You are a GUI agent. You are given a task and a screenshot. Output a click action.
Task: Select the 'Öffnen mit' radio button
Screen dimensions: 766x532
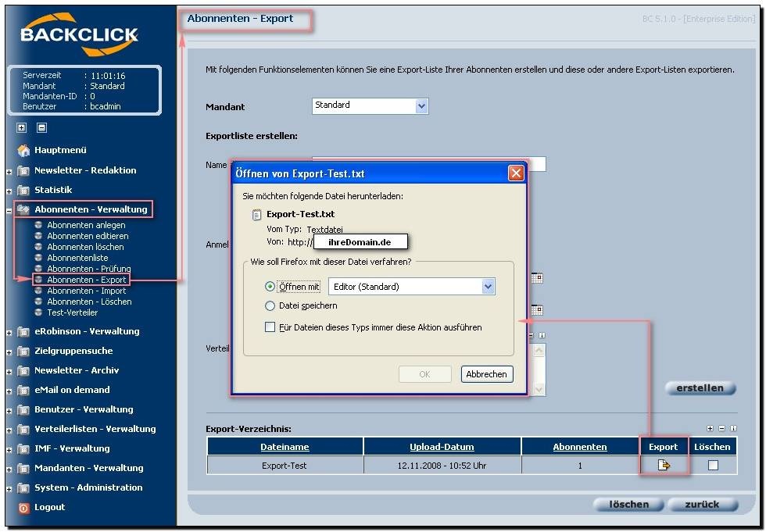click(x=270, y=287)
